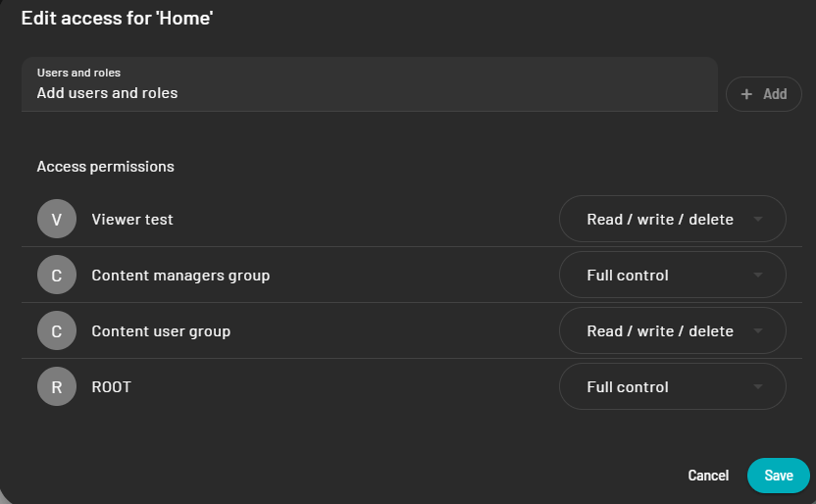Select ROOT Full control permission box
816x504 pixels.
[673, 386]
